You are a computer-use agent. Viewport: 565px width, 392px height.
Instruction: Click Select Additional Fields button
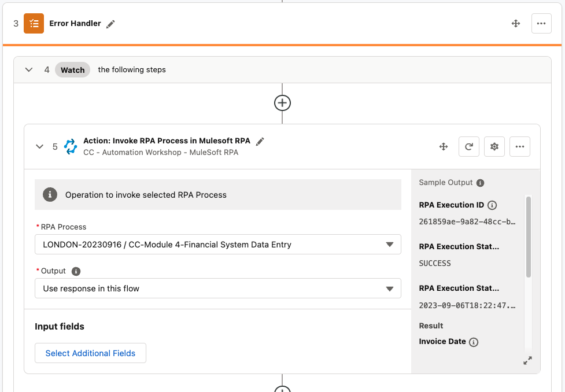90,353
